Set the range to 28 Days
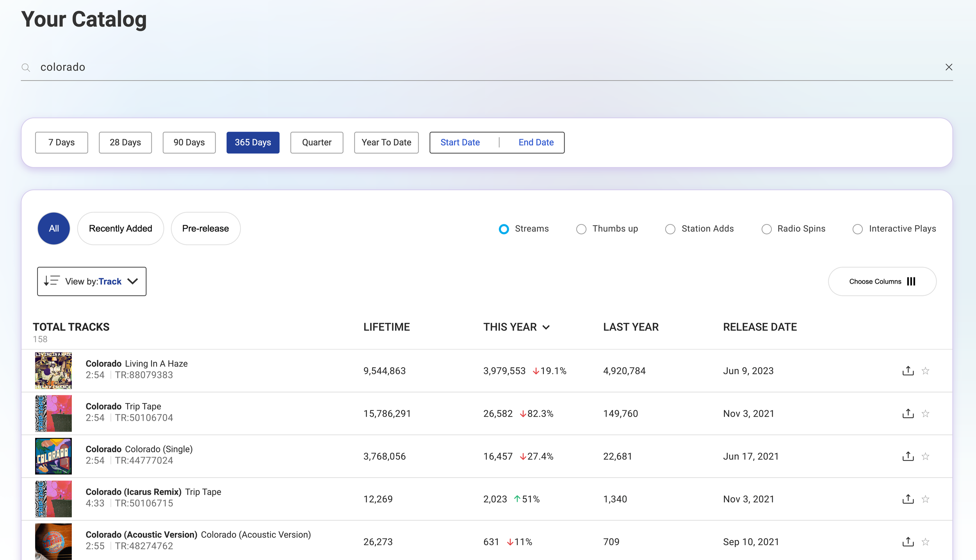This screenshot has width=976, height=560. pyautogui.click(x=125, y=142)
